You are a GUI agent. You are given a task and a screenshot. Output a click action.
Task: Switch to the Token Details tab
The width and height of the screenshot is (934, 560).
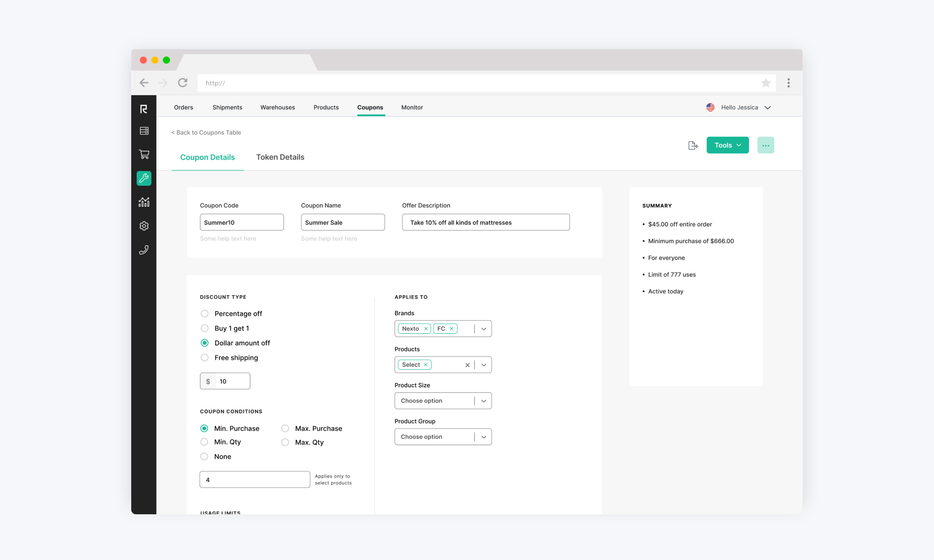pyautogui.click(x=280, y=157)
